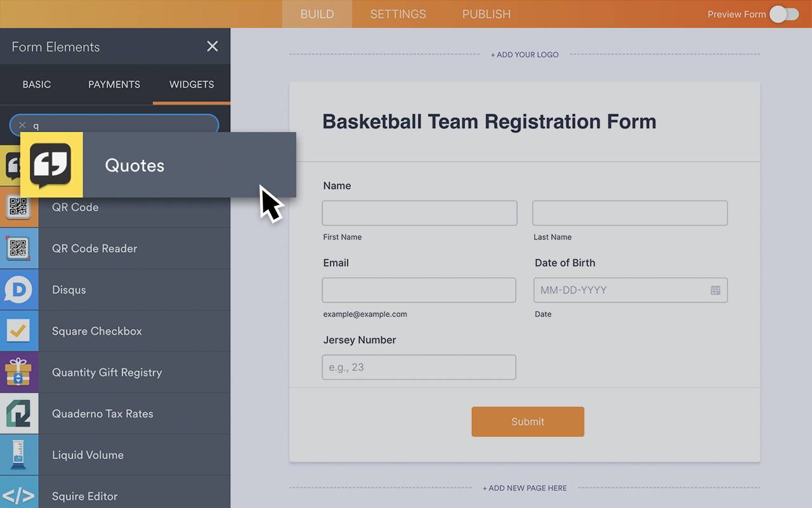
Task: Click the Quantity Gift Registry gift icon
Action: pyautogui.click(x=19, y=372)
